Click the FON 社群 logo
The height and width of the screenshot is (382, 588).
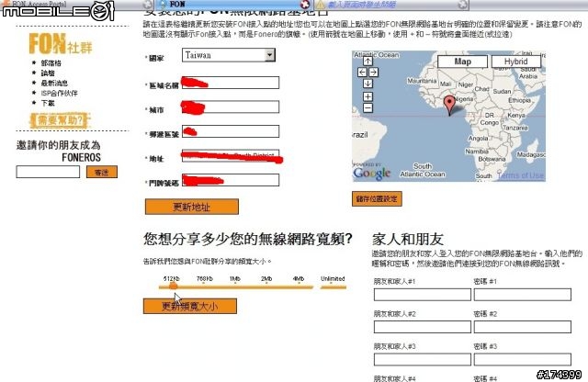(x=61, y=44)
